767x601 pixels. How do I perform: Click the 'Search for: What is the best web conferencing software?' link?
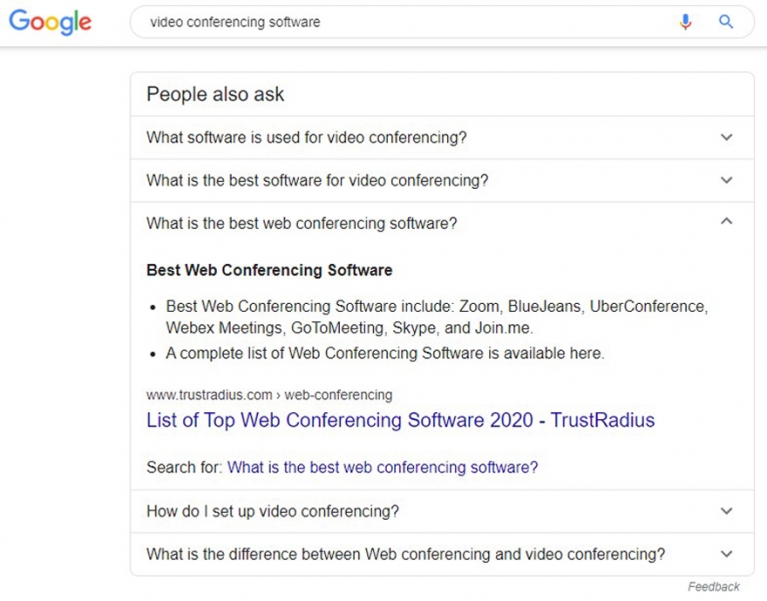(383, 467)
